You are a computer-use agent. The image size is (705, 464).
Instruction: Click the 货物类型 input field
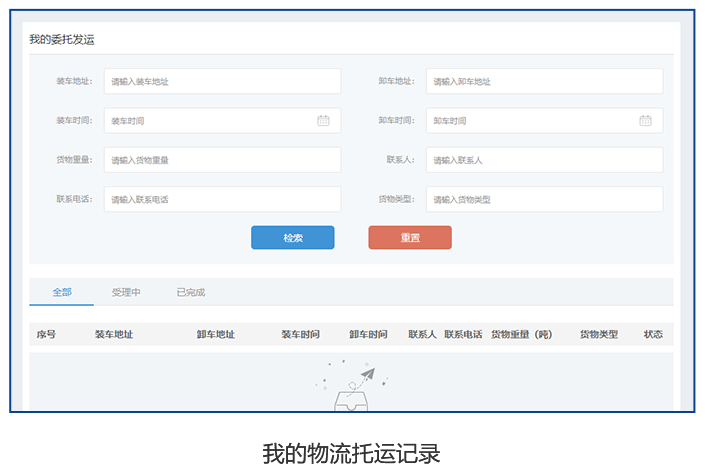pos(544,199)
